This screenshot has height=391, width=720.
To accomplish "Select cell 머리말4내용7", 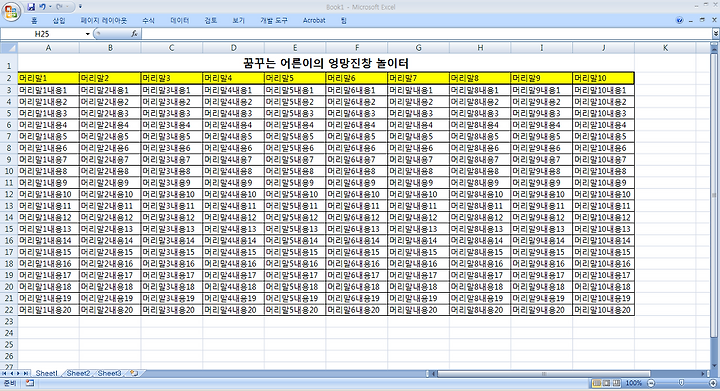I will (233, 159).
